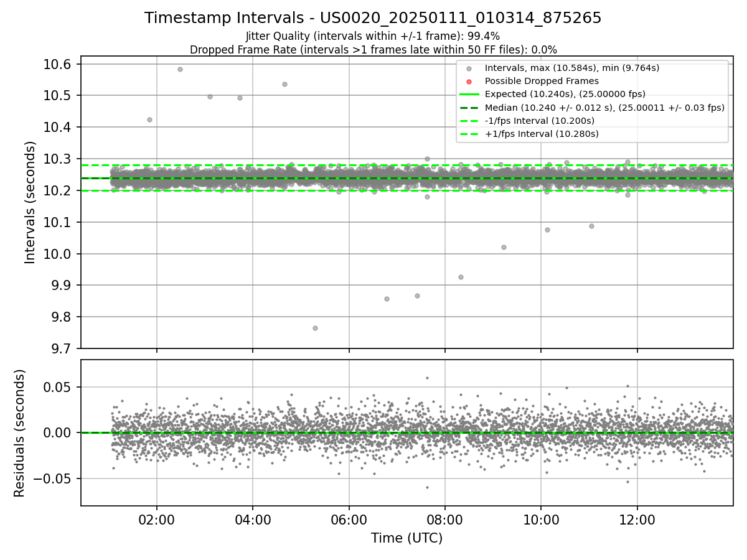Viewport: 747px width, 560px height.
Task: Click the red dot marker for 'Possible Dropped Frames'
Action: pos(469,81)
